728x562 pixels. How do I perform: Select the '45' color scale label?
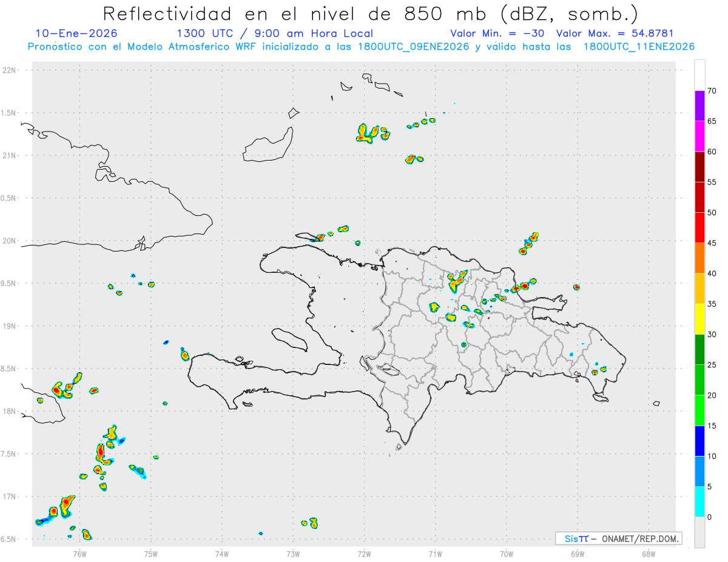tap(712, 243)
